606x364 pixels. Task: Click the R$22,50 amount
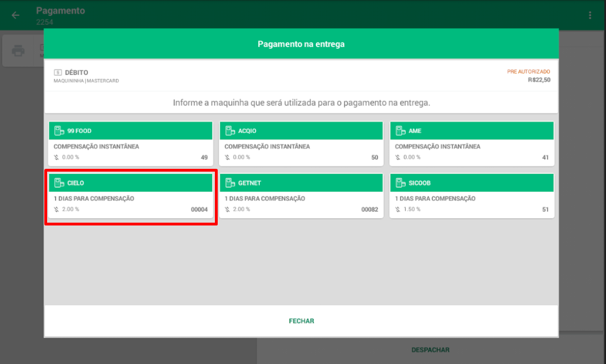539,80
